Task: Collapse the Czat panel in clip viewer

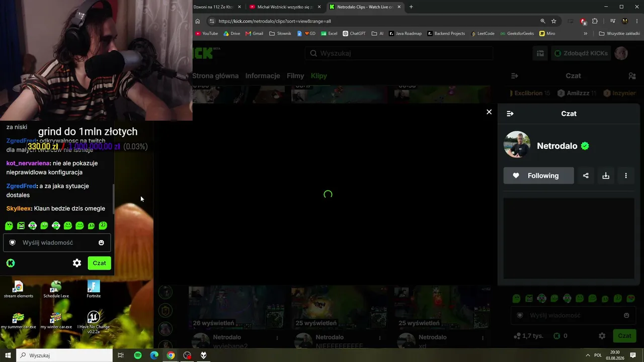Action: click(x=510, y=114)
